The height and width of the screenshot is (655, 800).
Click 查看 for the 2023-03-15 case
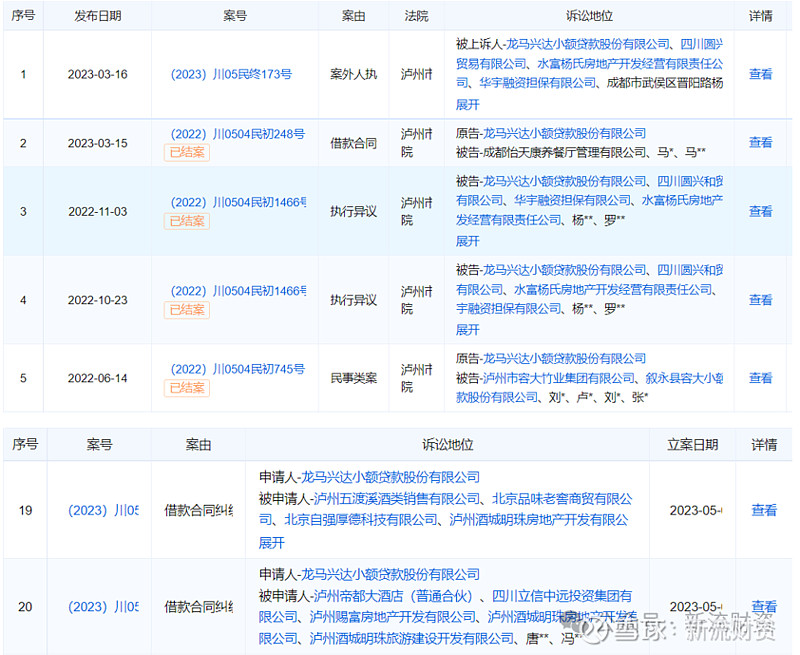(760, 143)
